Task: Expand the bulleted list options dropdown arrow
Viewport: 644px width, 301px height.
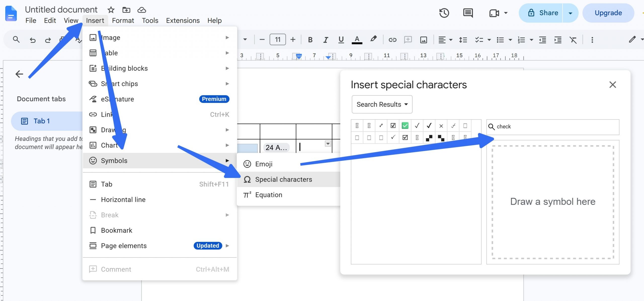Action: (510, 40)
